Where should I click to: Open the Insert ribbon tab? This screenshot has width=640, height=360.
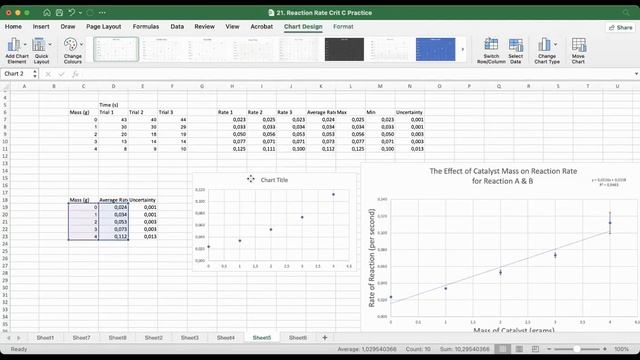[x=41, y=27]
